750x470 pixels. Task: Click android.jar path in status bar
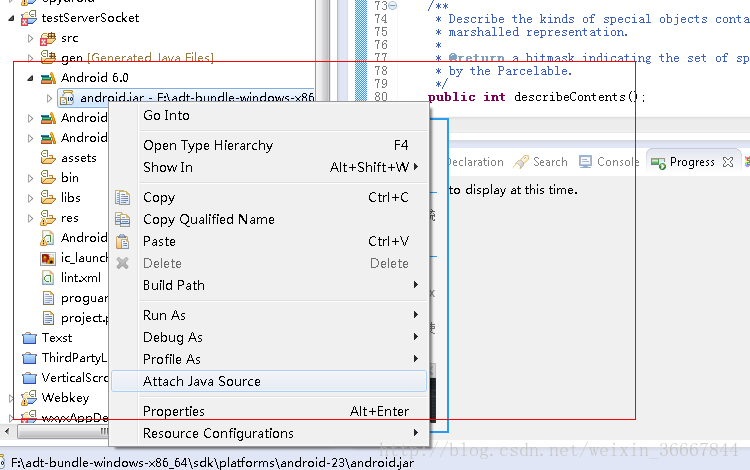coord(212,463)
